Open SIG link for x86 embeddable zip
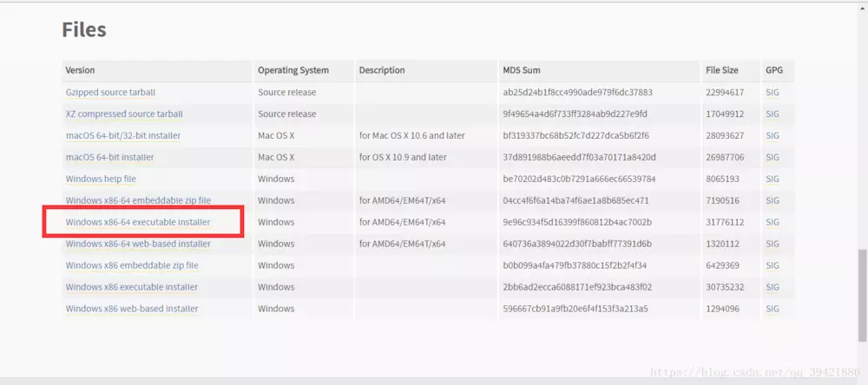The width and height of the screenshot is (868, 385). [773, 265]
